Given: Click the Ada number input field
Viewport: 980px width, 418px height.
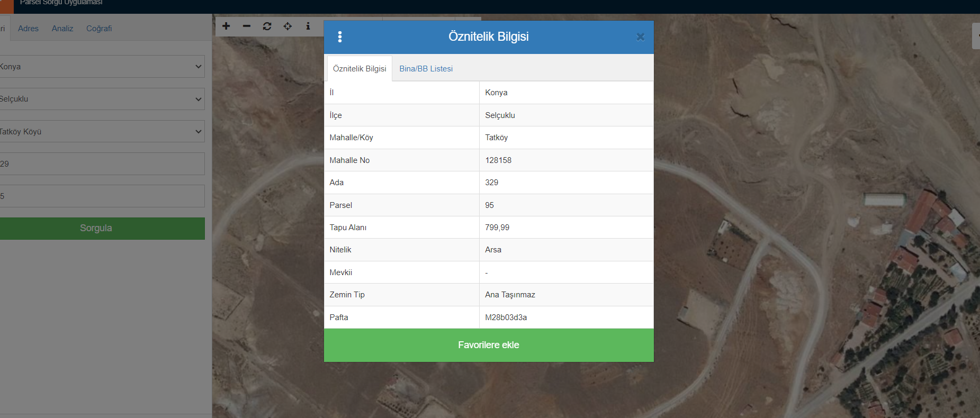Looking at the screenshot, I should (x=102, y=164).
